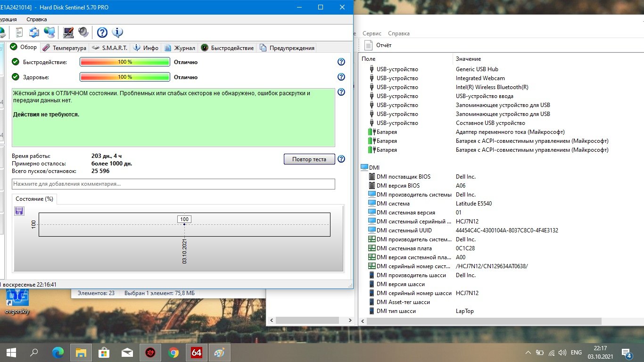Open help via the question mark toolbar icon
Screen dimensions: 644x362
pyautogui.click(x=102, y=32)
